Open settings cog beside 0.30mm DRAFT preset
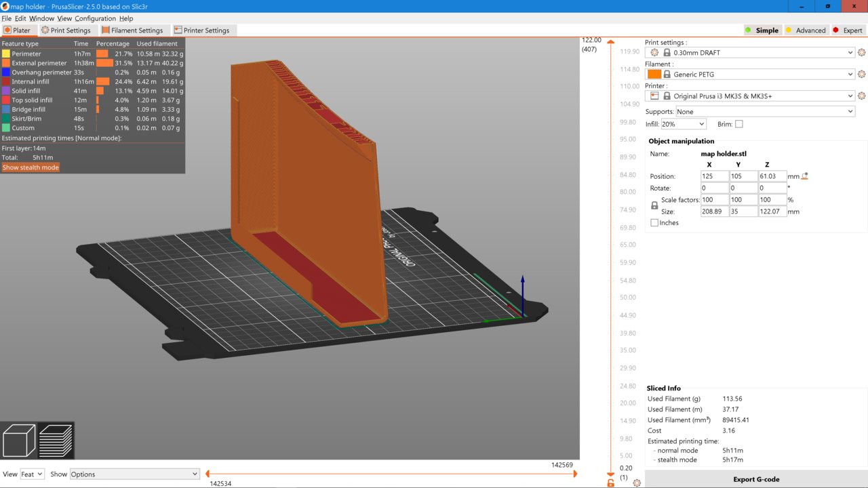868x488 pixels. click(862, 52)
